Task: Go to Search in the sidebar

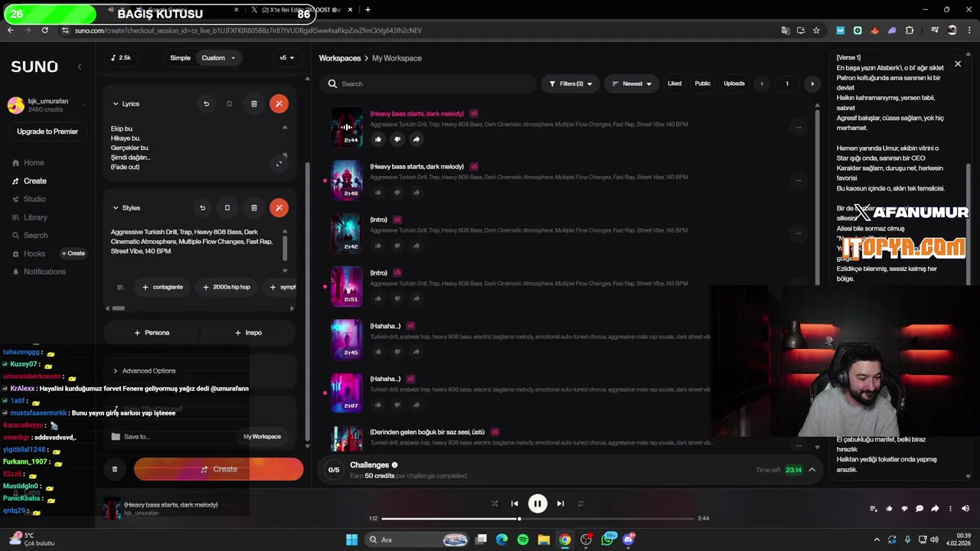Action: point(35,236)
